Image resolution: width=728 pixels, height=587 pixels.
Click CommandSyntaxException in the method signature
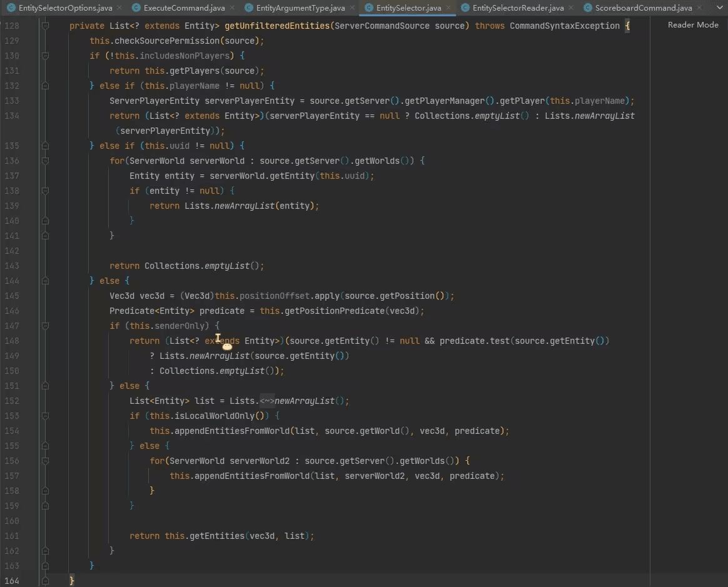coord(565,26)
